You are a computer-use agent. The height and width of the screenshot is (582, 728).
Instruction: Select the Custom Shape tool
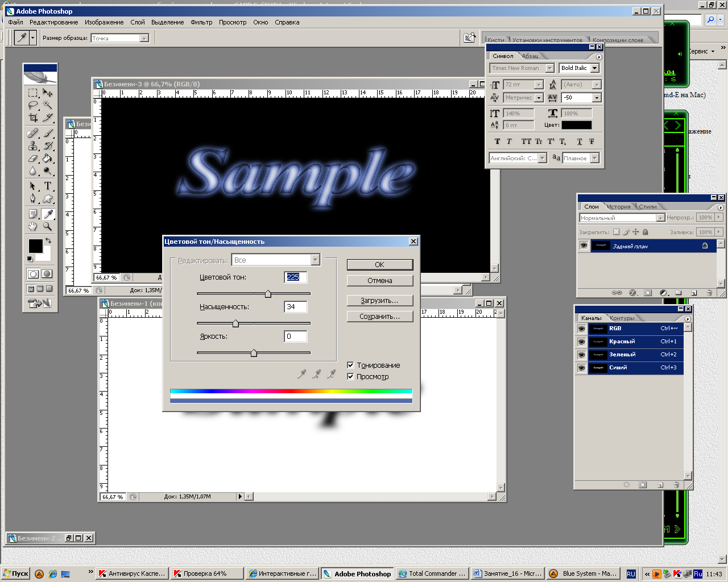[x=48, y=198]
